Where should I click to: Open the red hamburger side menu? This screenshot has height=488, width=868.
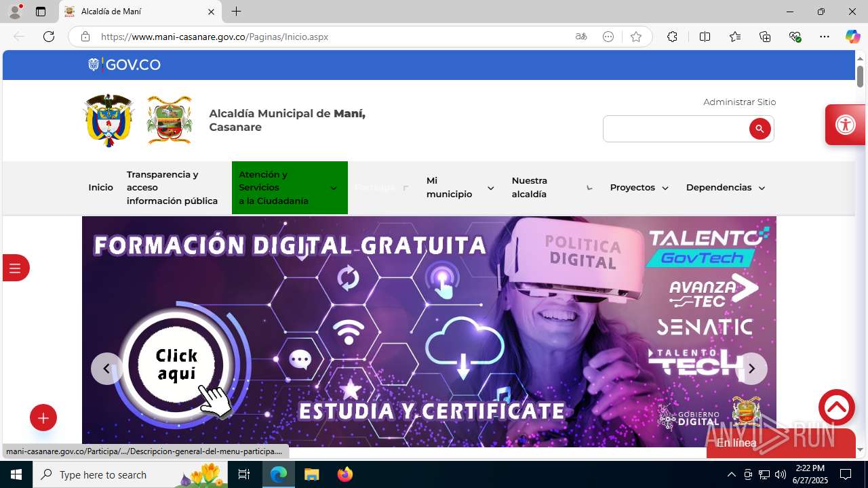click(x=15, y=268)
